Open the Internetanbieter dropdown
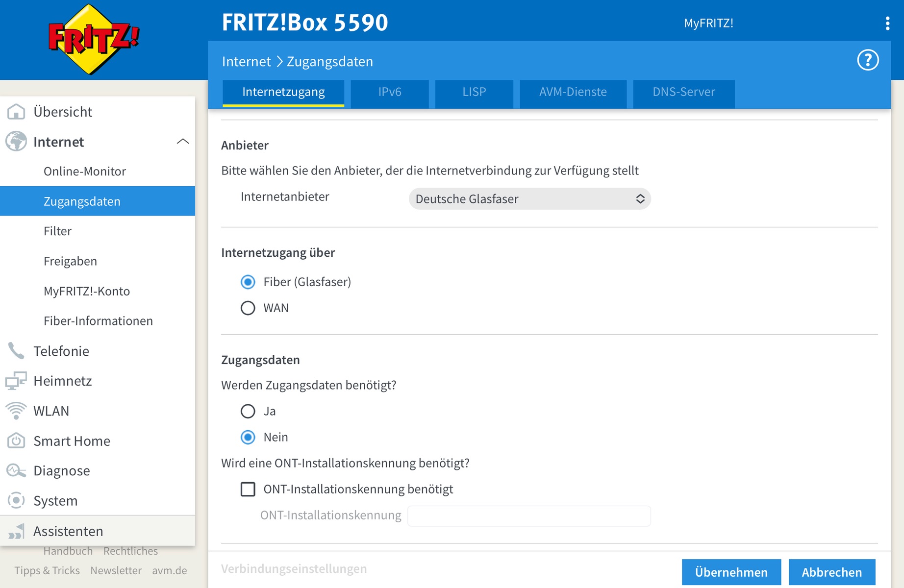This screenshot has width=904, height=588. point(529,199)
